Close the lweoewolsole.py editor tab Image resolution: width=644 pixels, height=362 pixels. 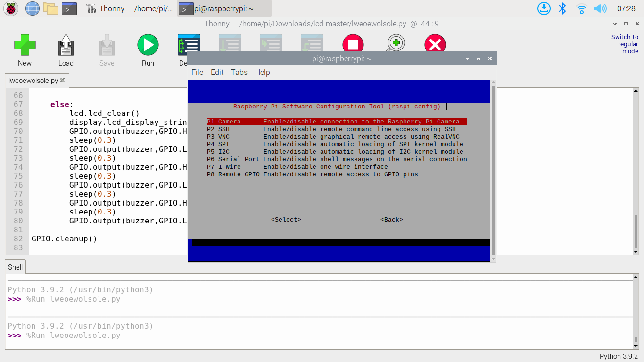pyautogui.click(x=63, y=80)
